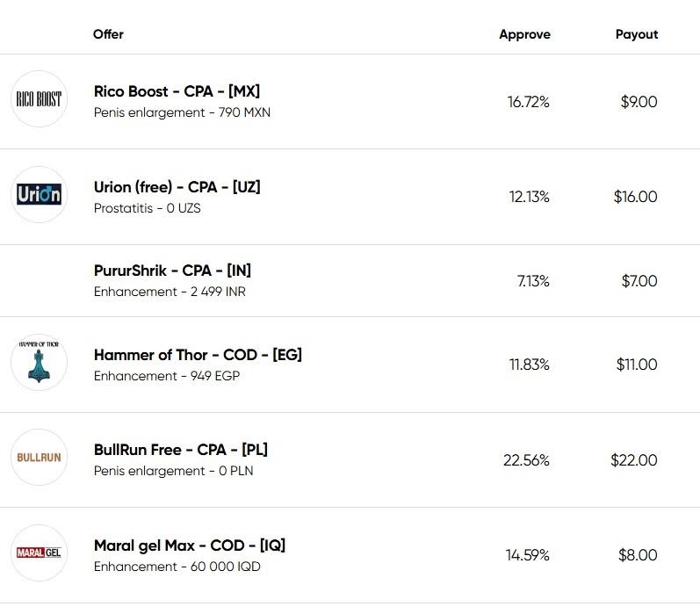The image size is (700, 614).
Task: Click the $22.00 payout for BullRun
Action: pos(633,460)
